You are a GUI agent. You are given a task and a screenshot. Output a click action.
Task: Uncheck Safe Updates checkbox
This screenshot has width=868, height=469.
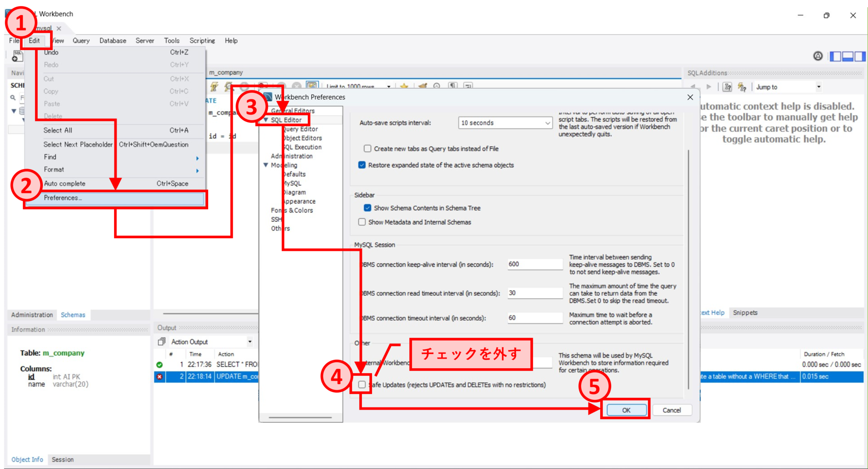(362, 385)
